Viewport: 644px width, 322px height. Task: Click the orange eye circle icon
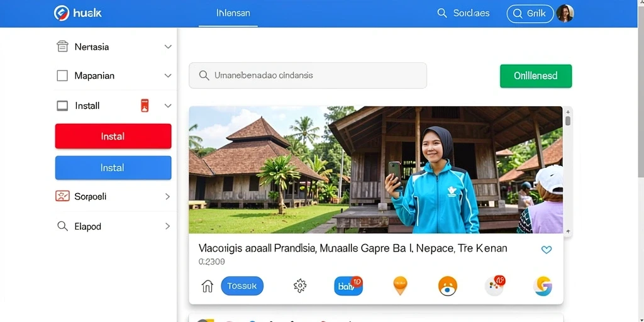pyautogui.click(x=448, y=286)
